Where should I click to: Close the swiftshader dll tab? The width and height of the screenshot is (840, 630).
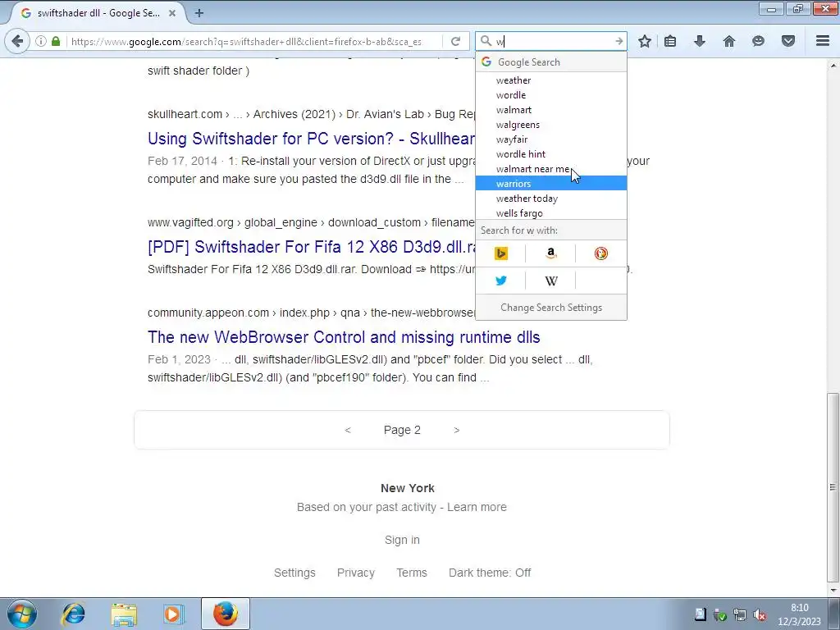tap(172, 13)
